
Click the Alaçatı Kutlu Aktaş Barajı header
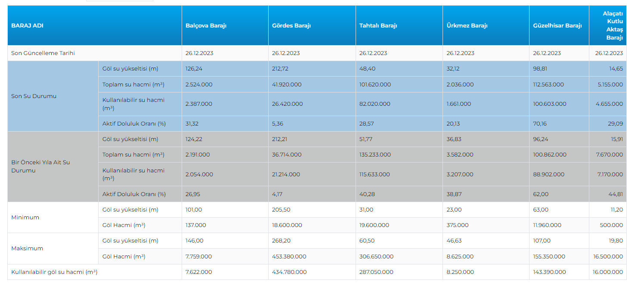[x=614, y=25]
